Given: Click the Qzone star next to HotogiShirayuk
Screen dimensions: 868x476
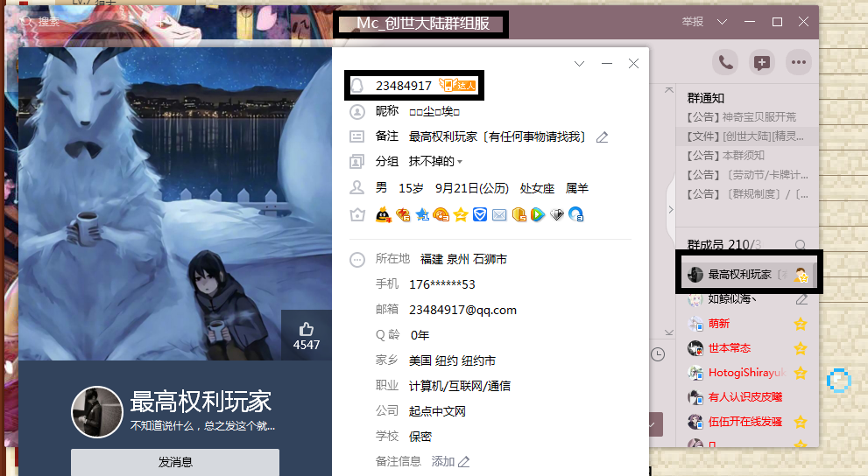Looking at the screenshot, I should [801, 373].
